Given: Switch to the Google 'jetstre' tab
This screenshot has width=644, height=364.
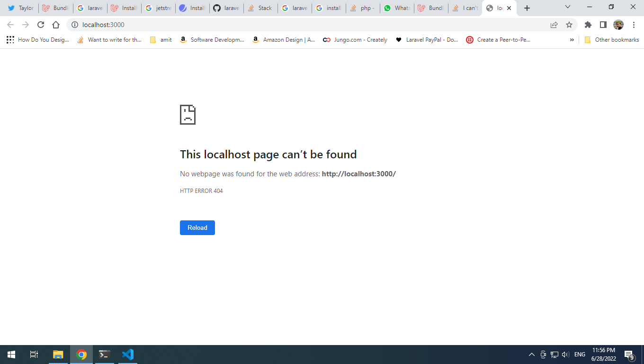Looking at the screenshot, I should pyautogui.click(x=158, y=8).
